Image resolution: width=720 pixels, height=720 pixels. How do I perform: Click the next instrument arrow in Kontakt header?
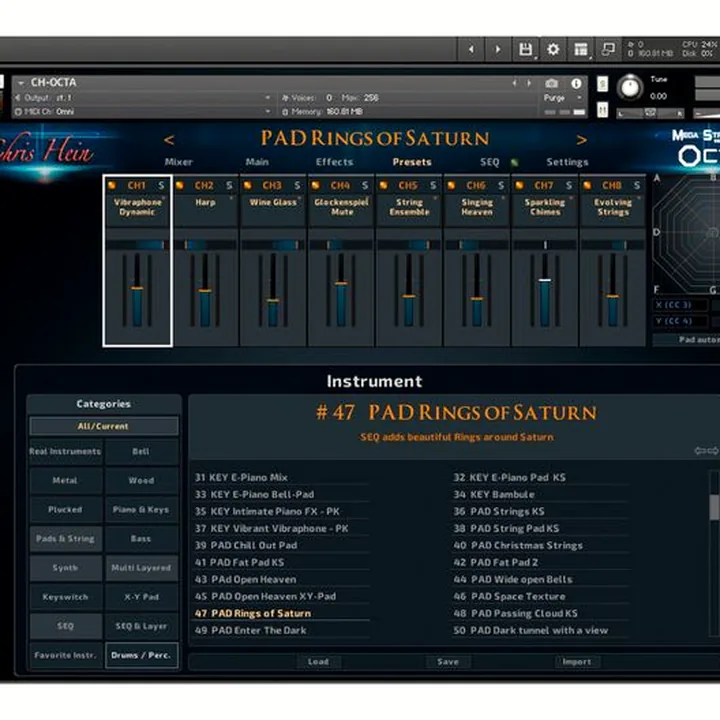pos(498,49)
